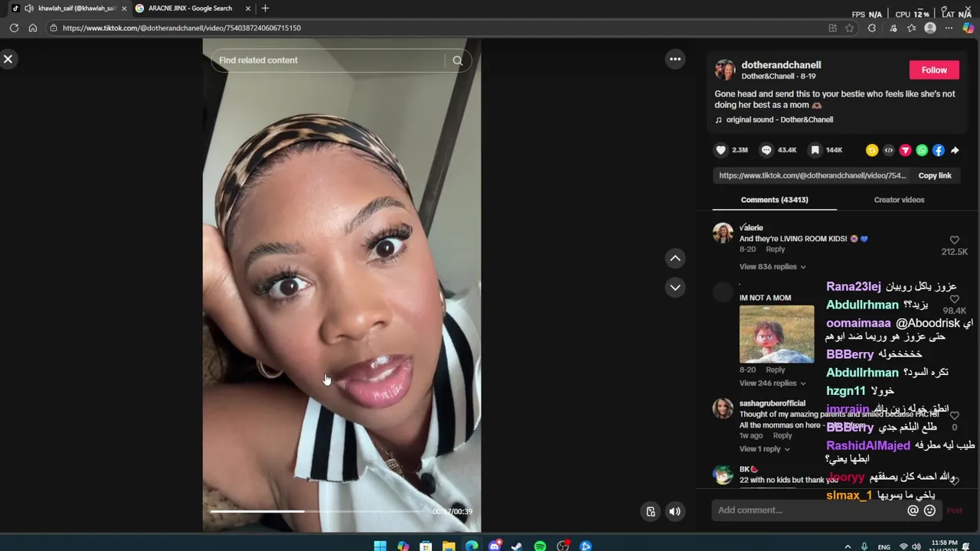Add this page to favorites star
The height and width of the screenshot is (551, 980).
849,28
